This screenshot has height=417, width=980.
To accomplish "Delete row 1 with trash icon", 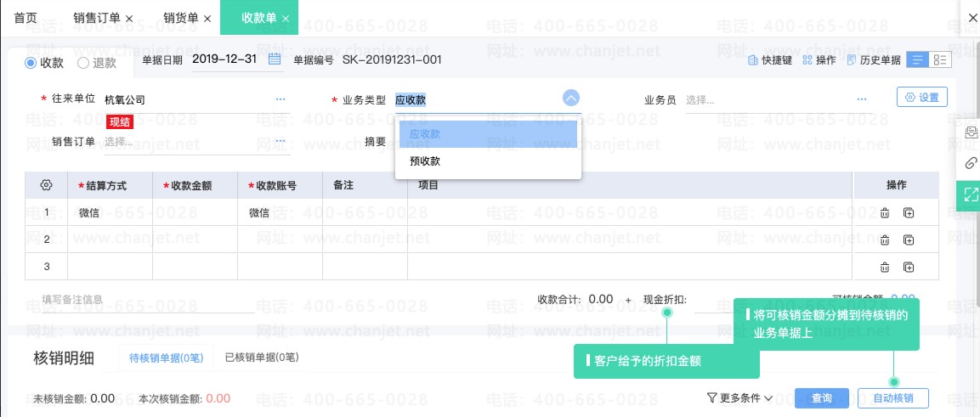I will pos(884,213).
